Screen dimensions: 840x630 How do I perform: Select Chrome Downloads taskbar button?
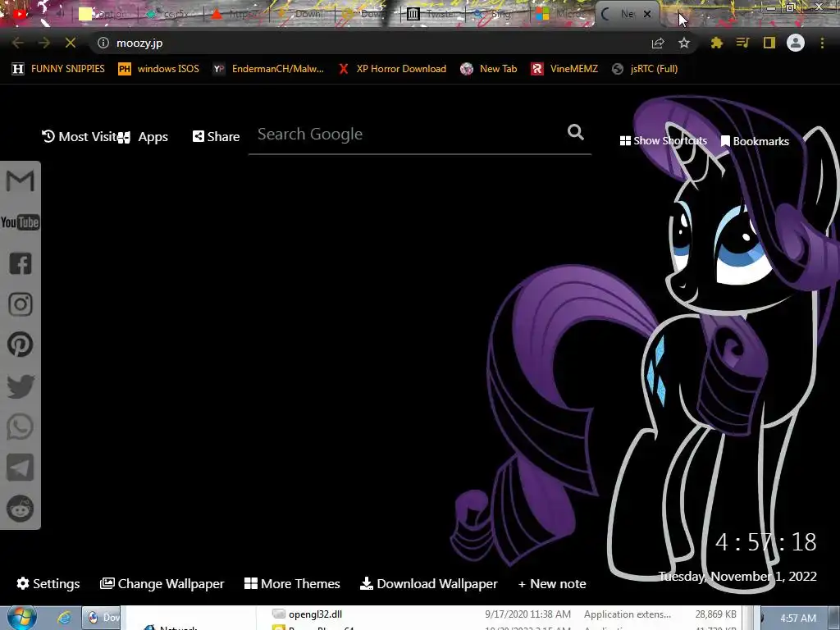(101, 618)
